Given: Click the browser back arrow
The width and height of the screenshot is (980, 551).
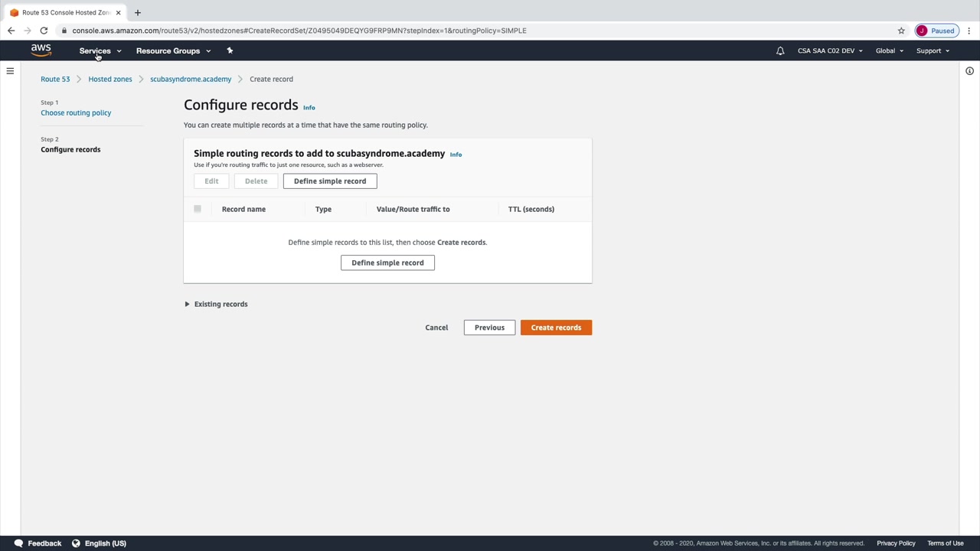Looking at the screenshot, I should 11,31.
